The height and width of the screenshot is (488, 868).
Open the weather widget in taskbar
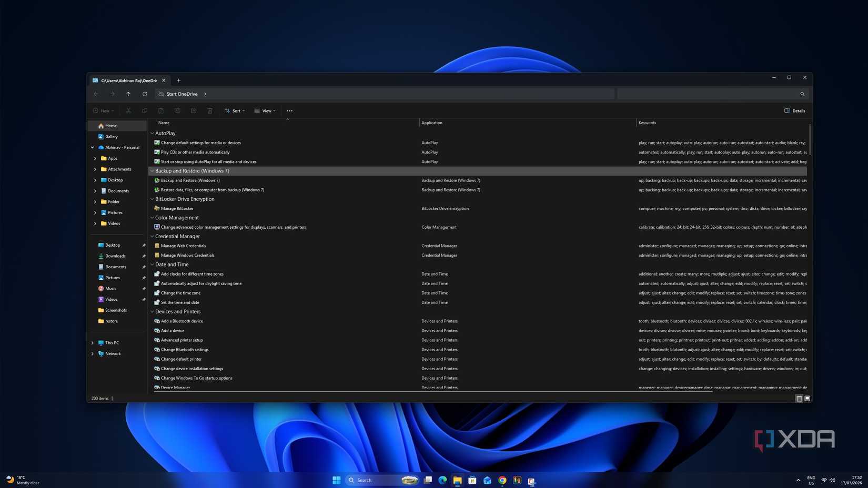(x=23, y=480)
